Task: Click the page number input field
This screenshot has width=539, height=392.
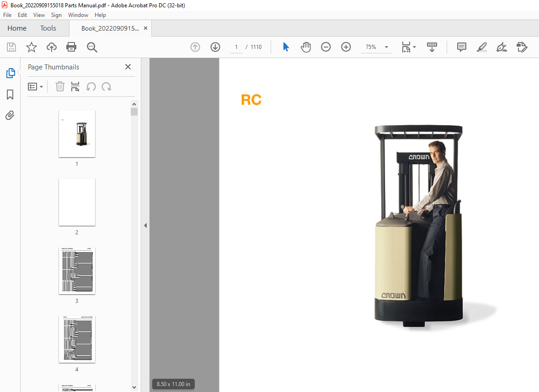Action: click(236, 47)
